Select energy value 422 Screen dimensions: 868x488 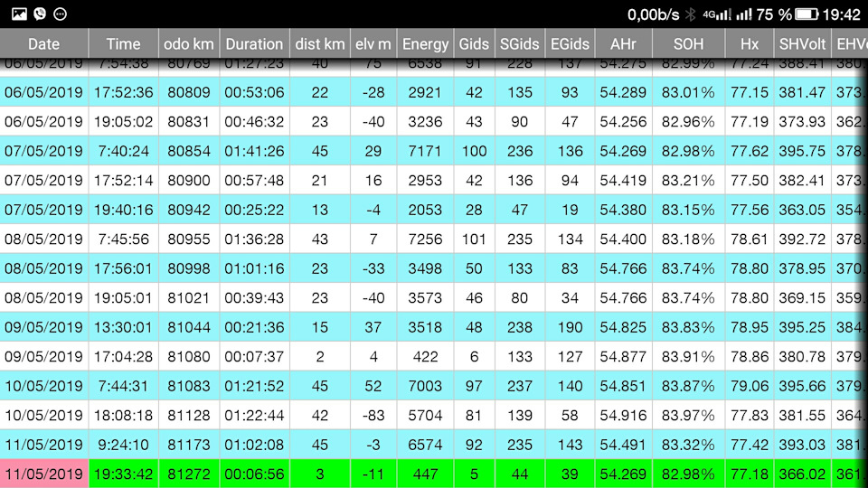pyautogui.click(x=425, y=357)
